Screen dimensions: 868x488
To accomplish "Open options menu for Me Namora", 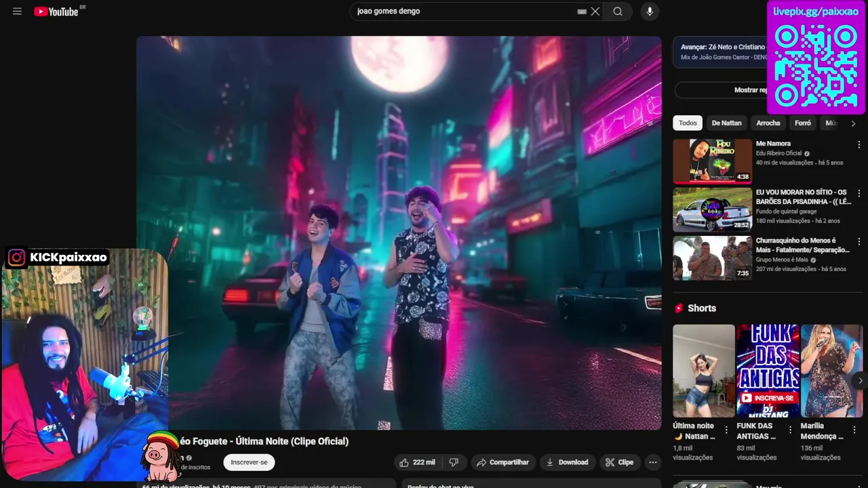I will click(859, 145).
